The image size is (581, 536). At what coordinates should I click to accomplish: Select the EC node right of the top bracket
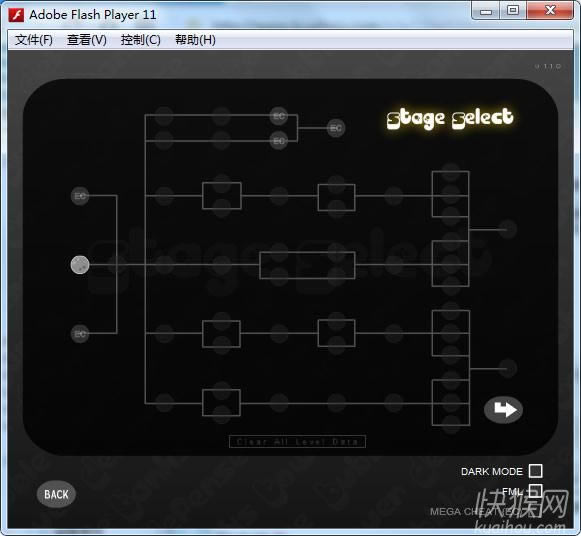pyautogui.click(x=336, y=128)
